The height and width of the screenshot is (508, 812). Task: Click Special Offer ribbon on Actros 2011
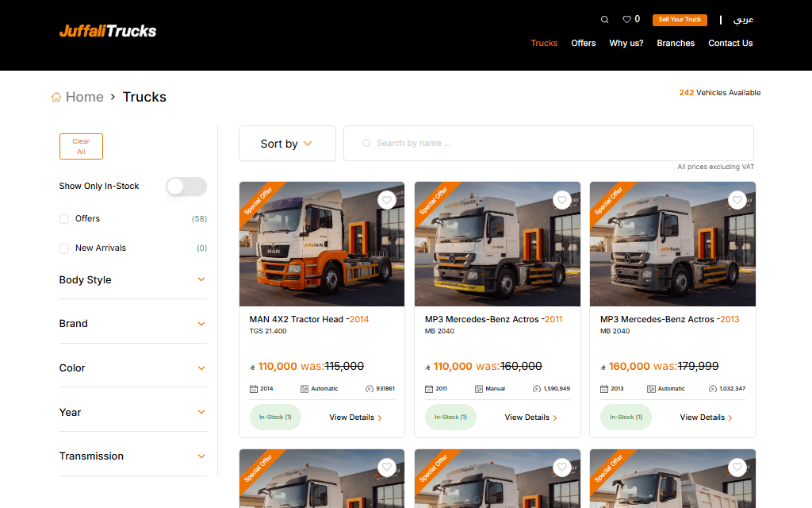coord(434,201)
